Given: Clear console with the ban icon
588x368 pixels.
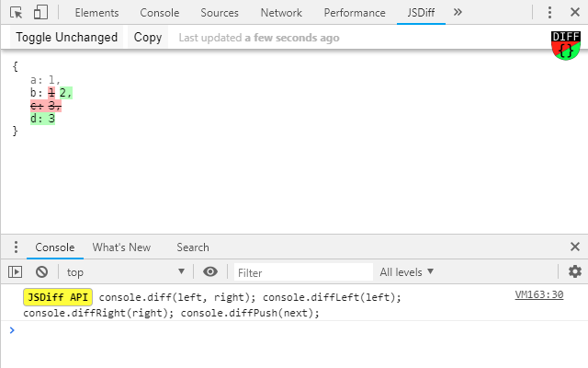Looking at the screenshot, I should click(41, 271).
